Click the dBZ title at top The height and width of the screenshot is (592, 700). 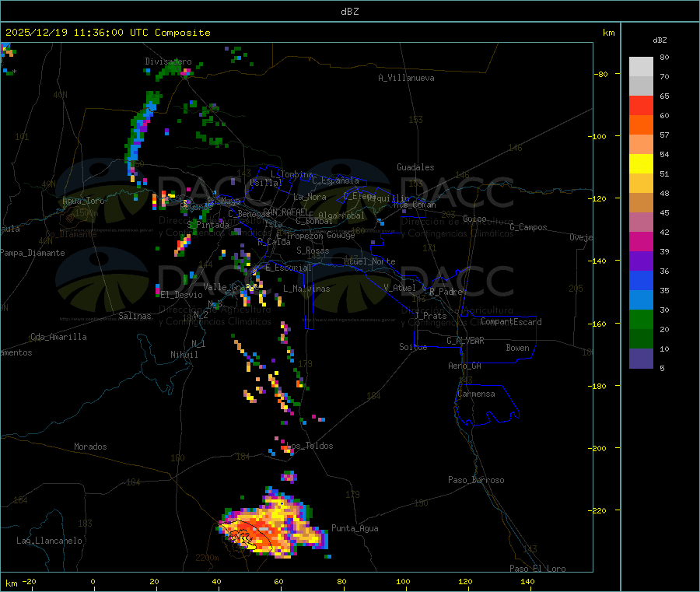tap(349, 12)
